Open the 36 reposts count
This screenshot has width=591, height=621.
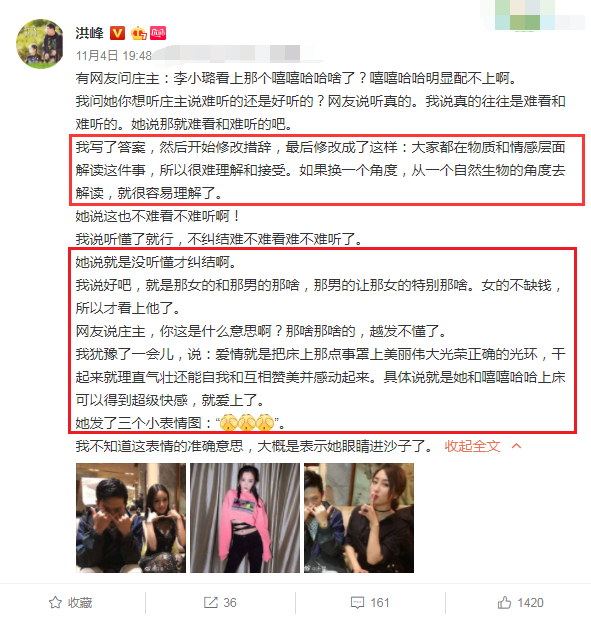click(230, 603)
